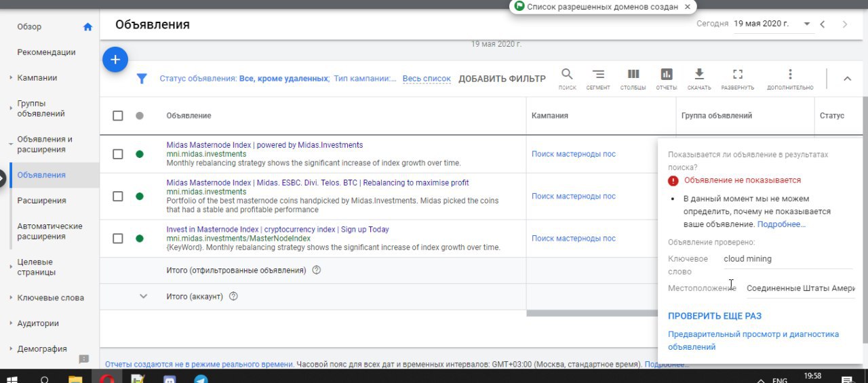The width and height of the screenshot is (868, 383).
Task: Select Расширения in the sidebar
Action: (41, 201)
